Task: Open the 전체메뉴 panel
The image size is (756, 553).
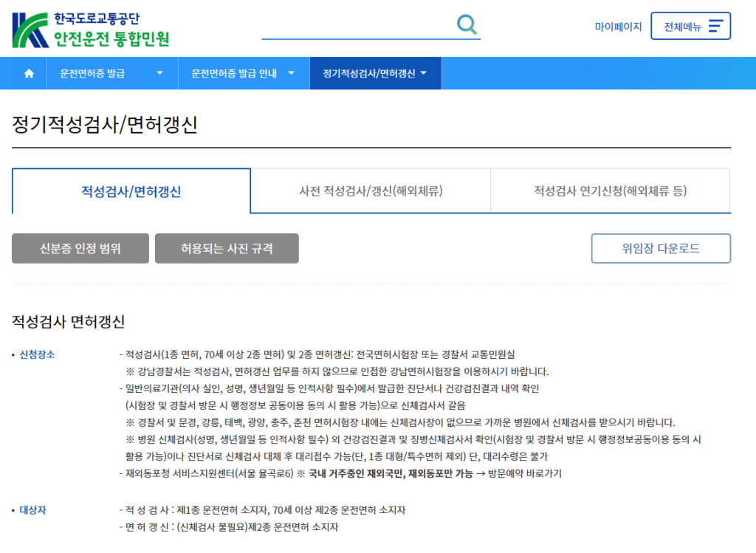Action: [x=691, y=25]
